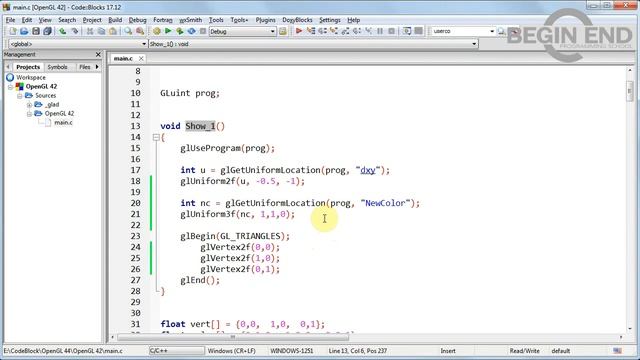Open the Plugins menu

(x=265, y=20)
